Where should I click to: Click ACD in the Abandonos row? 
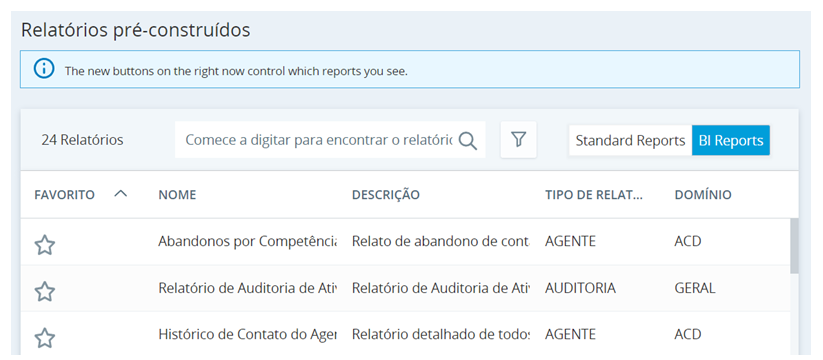(688, 241)
